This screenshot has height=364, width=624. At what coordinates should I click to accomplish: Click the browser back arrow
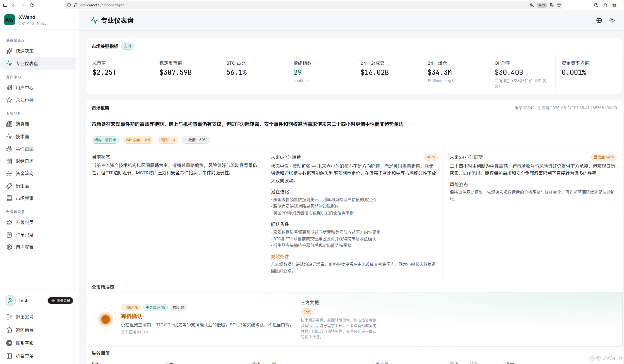tap(14, 5)
